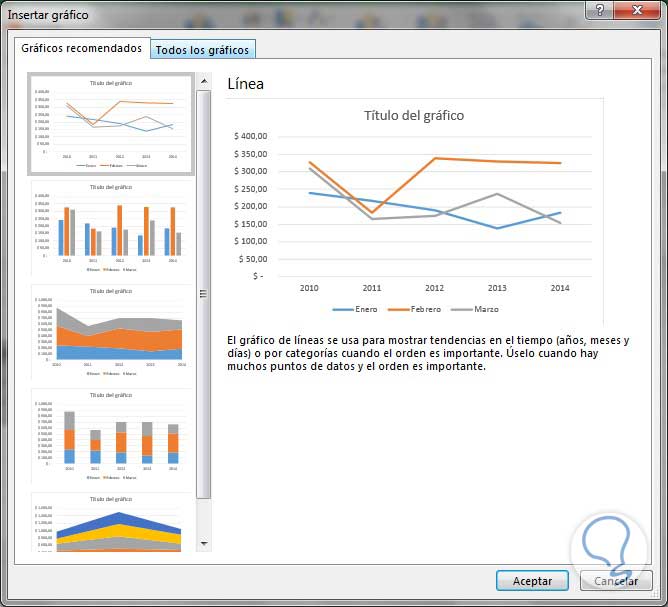Screen dimensions: 668x607
Task: Click the Título del gráfico preview title
Action: click(414, 115)
